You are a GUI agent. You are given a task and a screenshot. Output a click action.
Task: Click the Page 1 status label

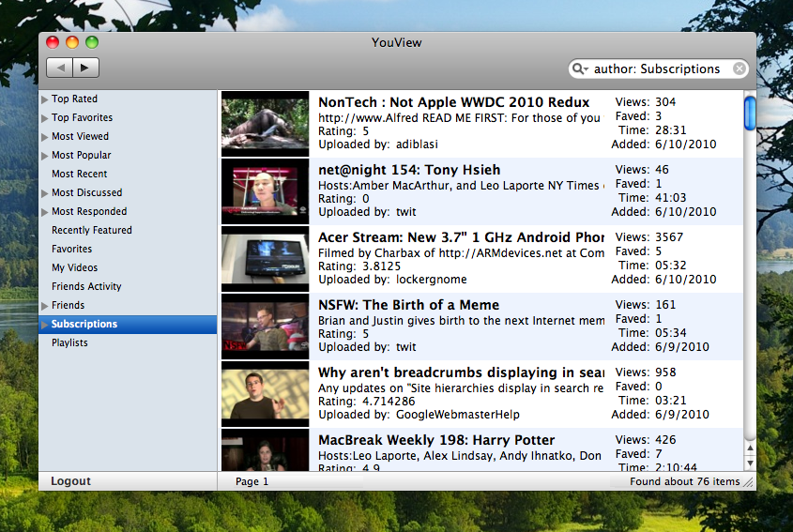252,481
